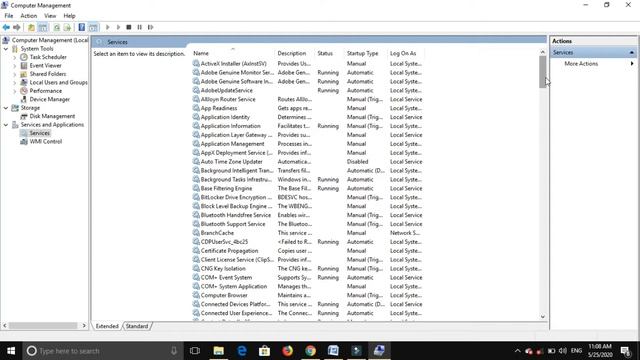Click the services list scroll down arrow
Viewport: 640px width, 360px height.
[542, 317]
